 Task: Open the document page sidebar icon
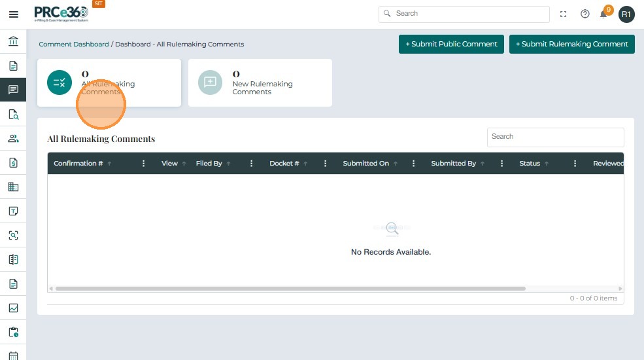click(x=13, y=65)
